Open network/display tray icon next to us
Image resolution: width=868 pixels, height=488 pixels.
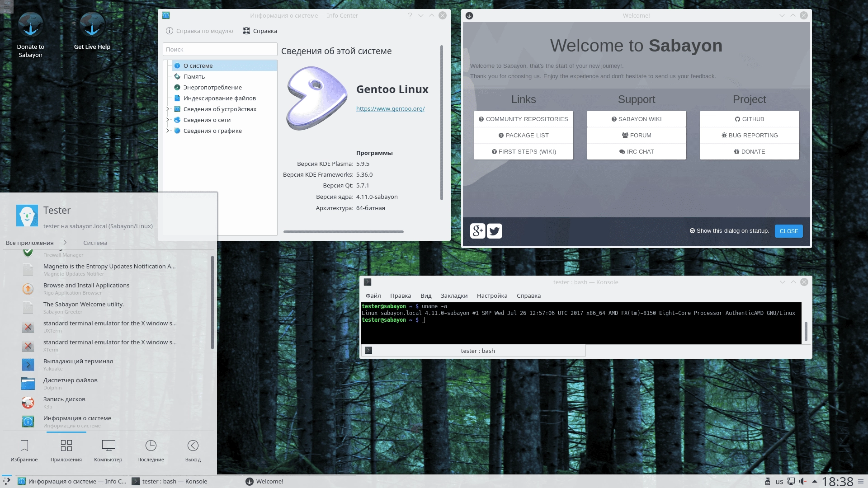(791, 481)
